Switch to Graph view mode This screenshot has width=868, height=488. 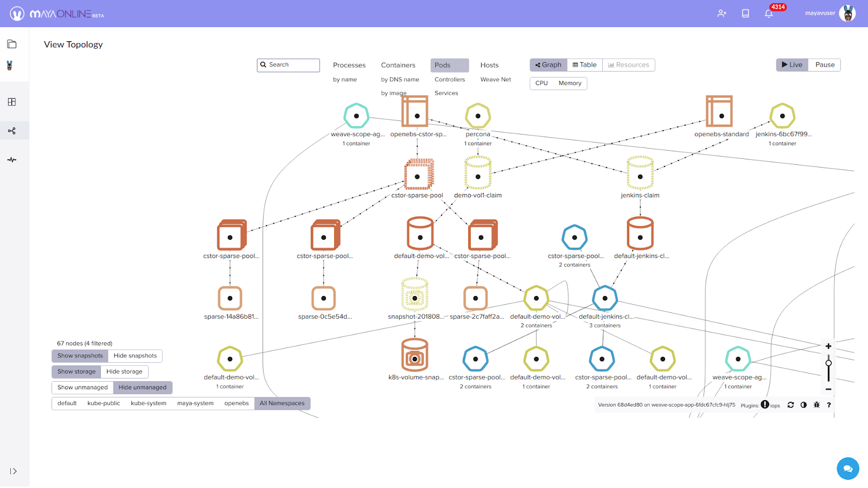click(548, 65)
